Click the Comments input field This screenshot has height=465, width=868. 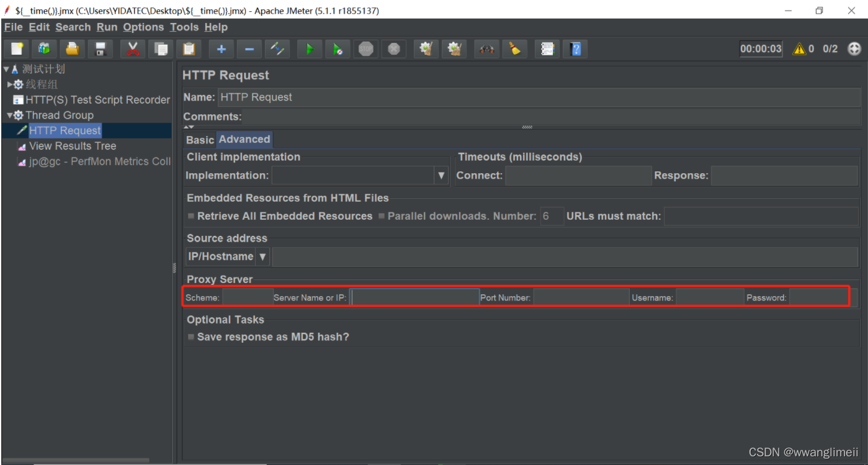[x=552, y=117]
